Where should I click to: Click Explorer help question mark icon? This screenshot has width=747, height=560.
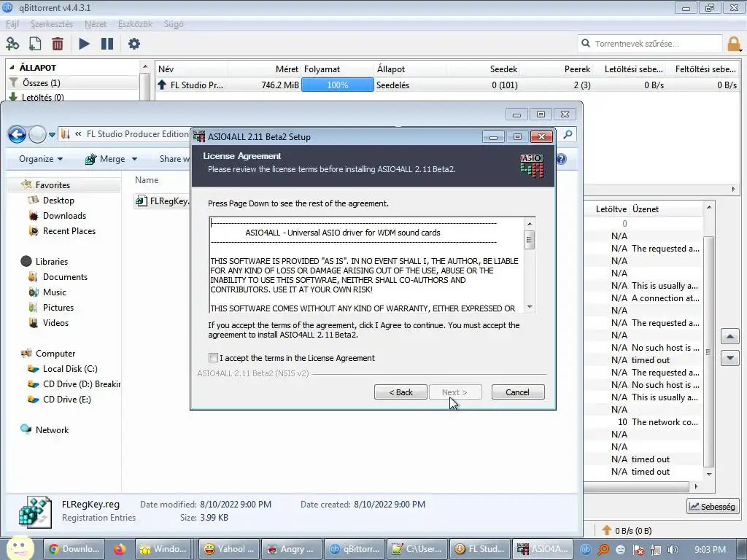pyautogui.click(x=561, y=159)
